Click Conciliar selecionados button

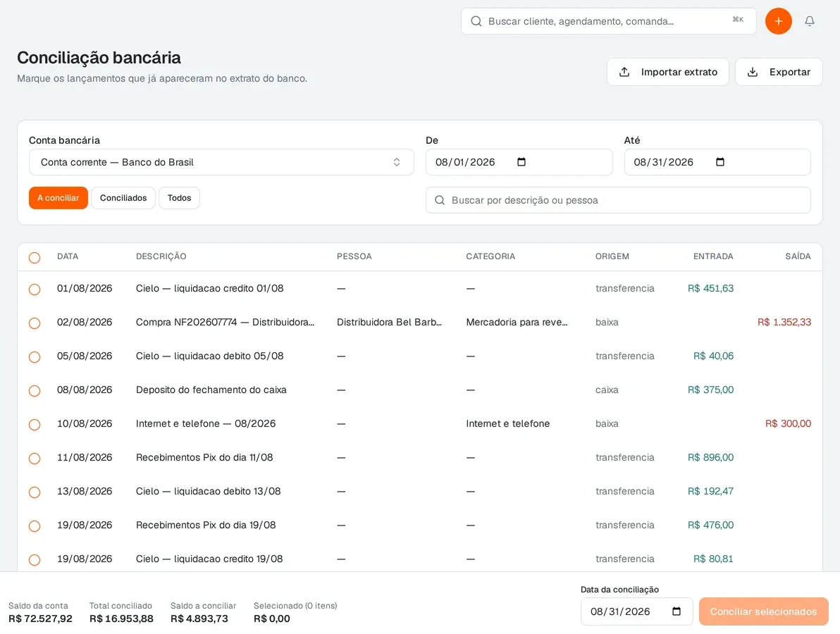point(763,611)
